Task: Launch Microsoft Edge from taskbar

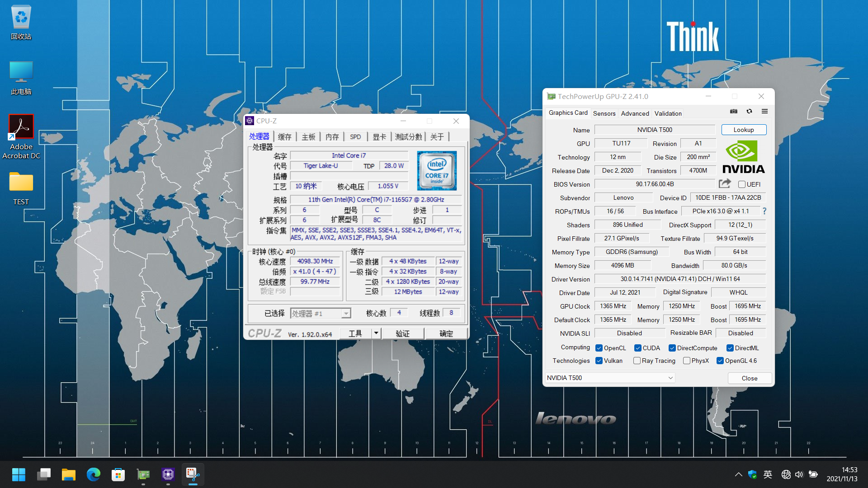Action: point(94,474)
